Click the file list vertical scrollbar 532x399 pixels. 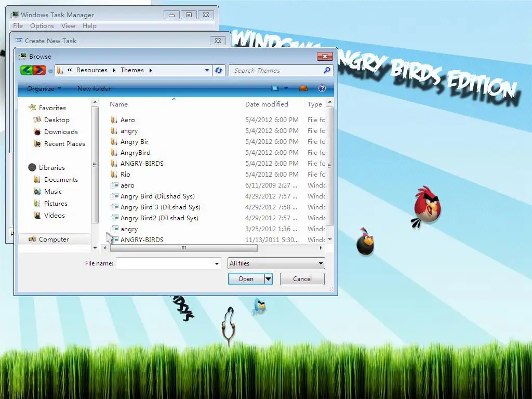(x=329, y=165)
